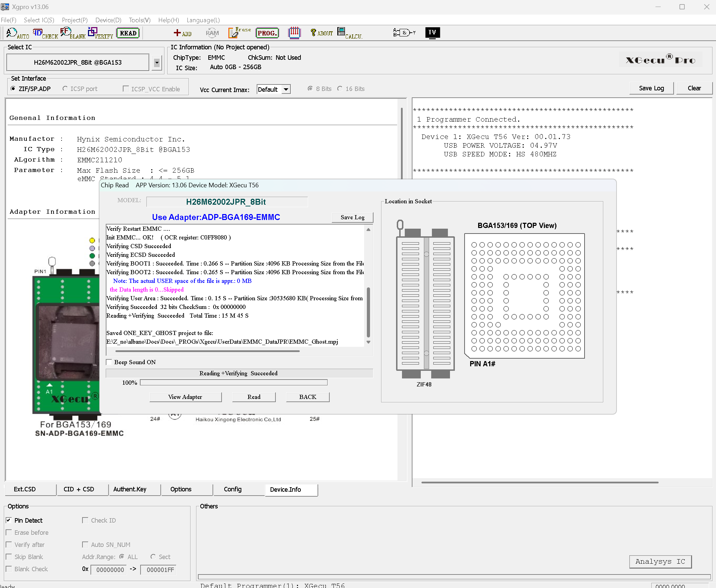This screenshot has height=588, width=716.
Task: Click the TV icon in toolbar
Action: click(x=432, y=33)
